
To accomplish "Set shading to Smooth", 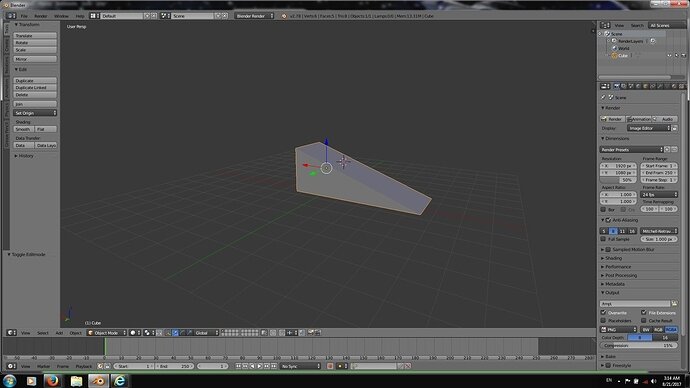I will click(24, 129).
